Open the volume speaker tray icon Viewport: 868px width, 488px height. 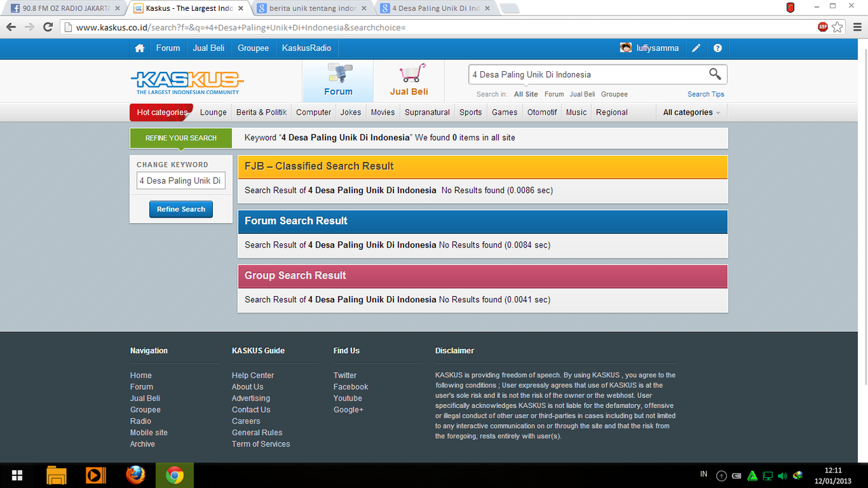[x=783, y=476]
